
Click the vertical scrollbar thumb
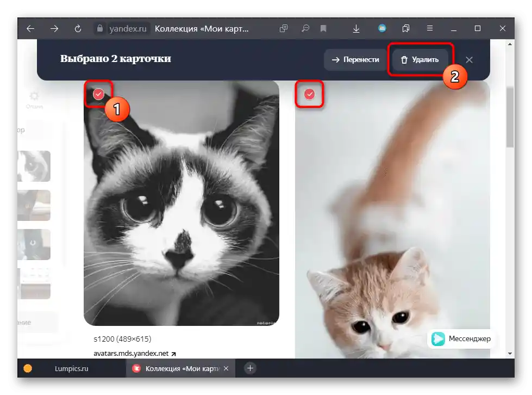point(510,116)
